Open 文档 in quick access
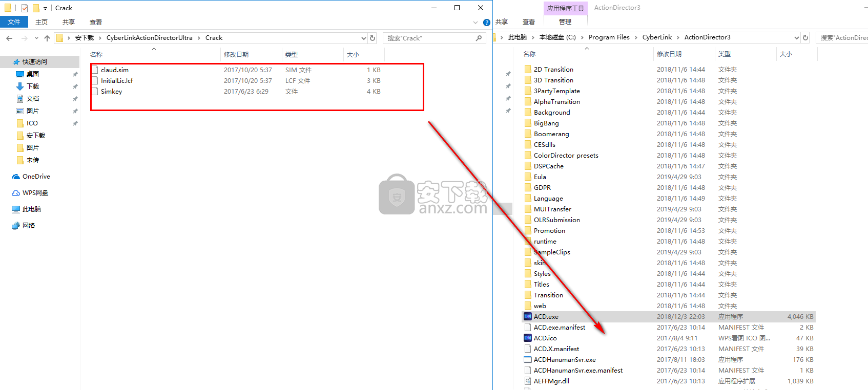Image resolution: width=868 pixels, height=390 pixels. pos(33,99)
